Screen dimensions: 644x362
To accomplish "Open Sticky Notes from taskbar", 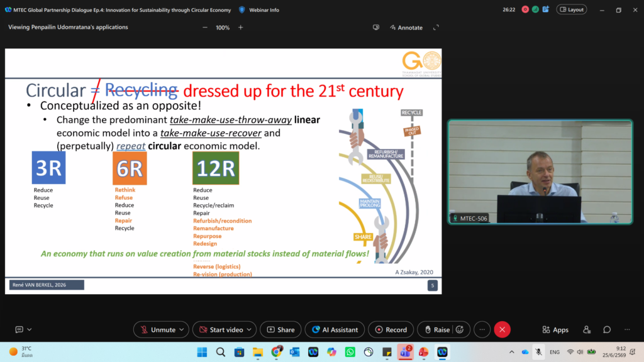I will point(387,352).
